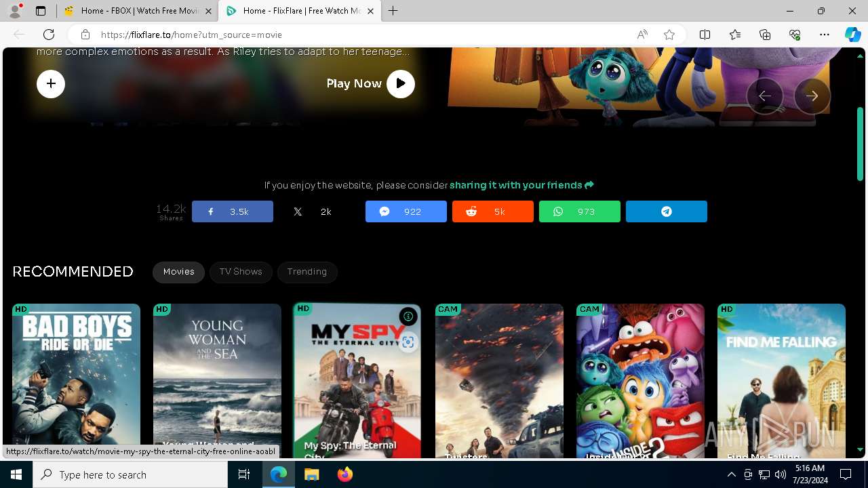The image size is (868, 488).
Task: Open a new browser tab
Action: point(393,11)
